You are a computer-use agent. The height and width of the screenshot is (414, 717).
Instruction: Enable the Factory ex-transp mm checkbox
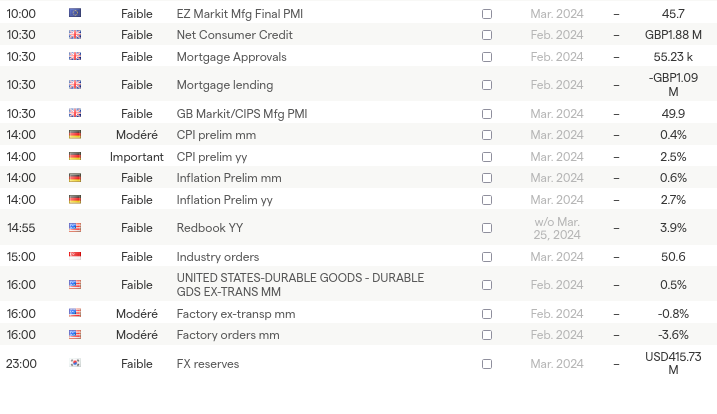[x=487, y=314]
